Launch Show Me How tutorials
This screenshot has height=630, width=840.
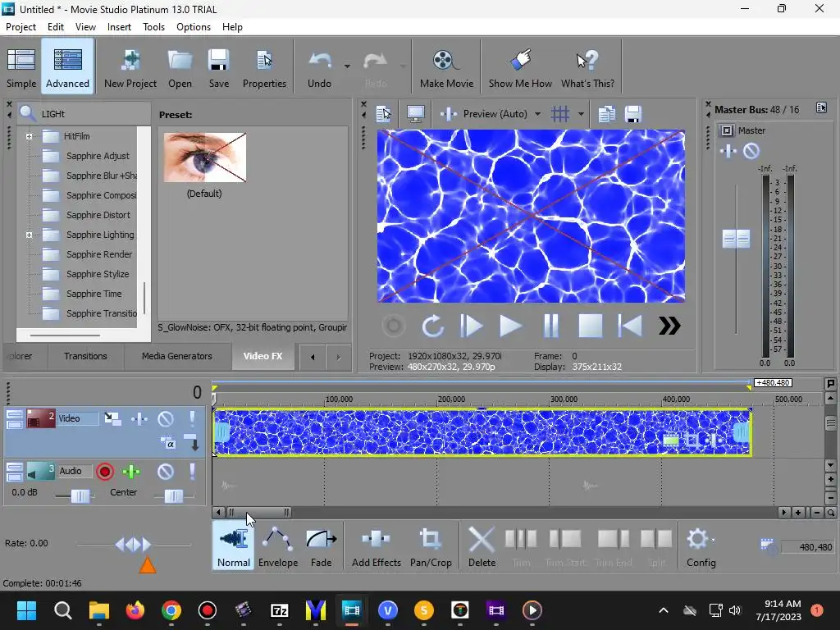pyautogui.click(x=519, y=68)
